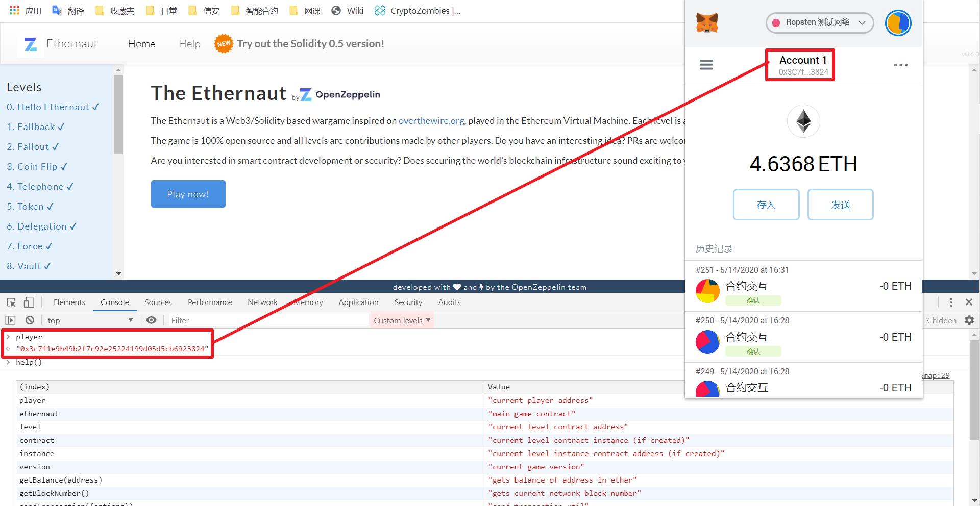This screenshot has height=506, width=980.
Task: Open the CryptoZombies bookmark
Action: [x=418, y=11]
